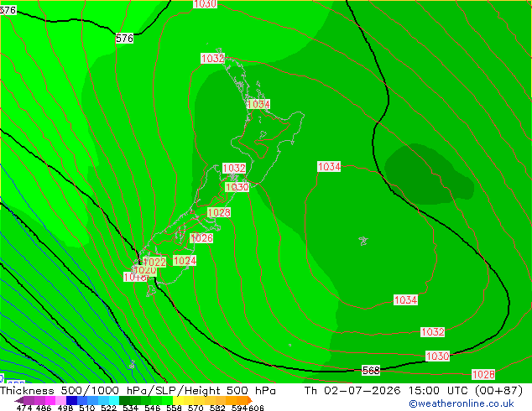532x411 pixels.
Task: Click the '1028' label in the bottom-right corner
Action: 483,375
